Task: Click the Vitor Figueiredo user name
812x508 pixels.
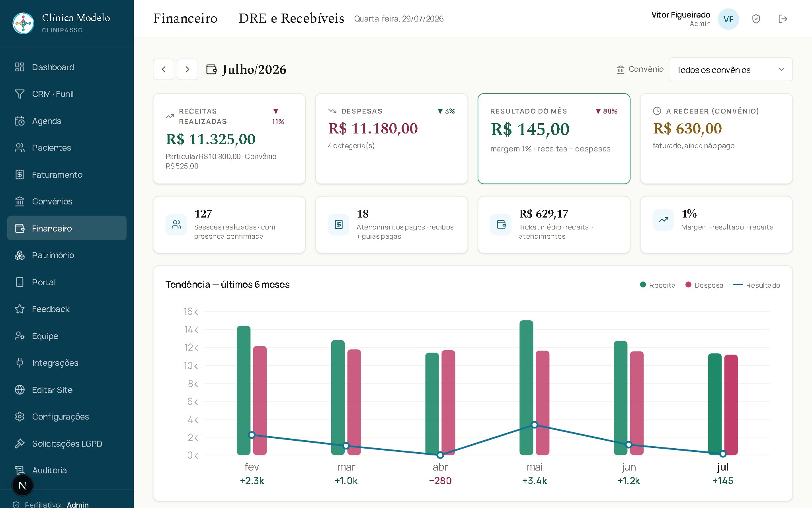Action: point(681,15)
